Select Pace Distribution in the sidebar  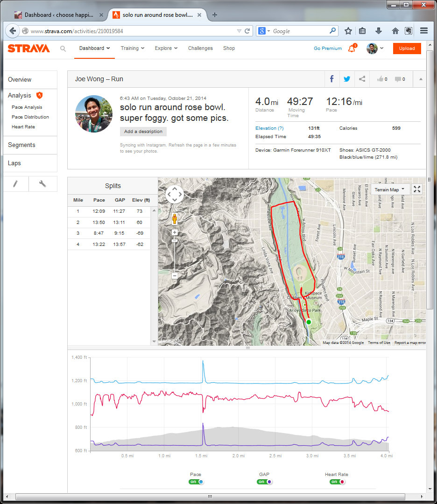pyautogui.click(x=30, y=117)
